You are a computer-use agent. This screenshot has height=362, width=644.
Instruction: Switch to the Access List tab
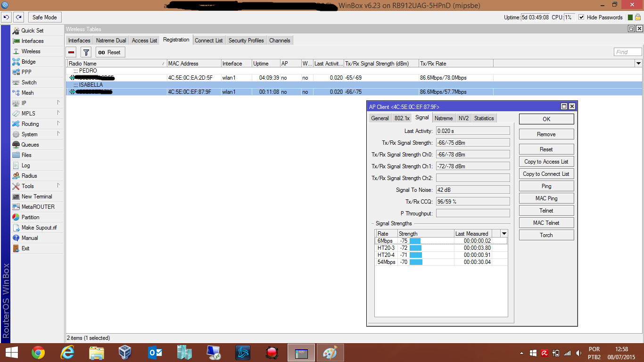pyautogui.click(x=145, y=41)
